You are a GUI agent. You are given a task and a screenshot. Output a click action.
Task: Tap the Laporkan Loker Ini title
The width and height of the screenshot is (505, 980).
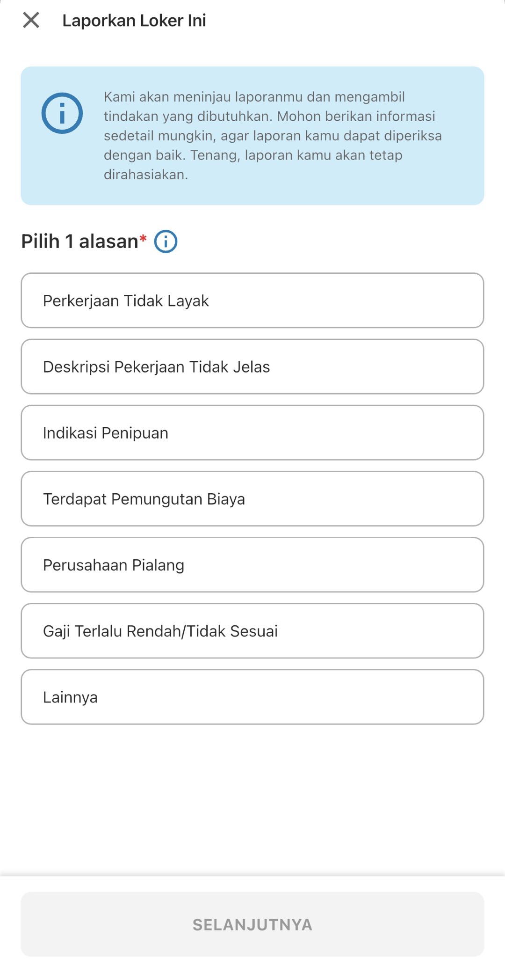(x=134, y=21)
